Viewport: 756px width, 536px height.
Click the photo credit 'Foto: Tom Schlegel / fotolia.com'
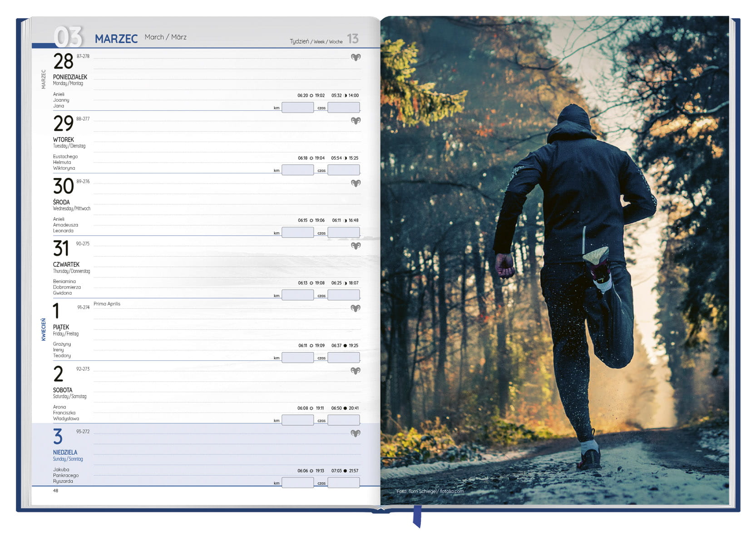430,491
